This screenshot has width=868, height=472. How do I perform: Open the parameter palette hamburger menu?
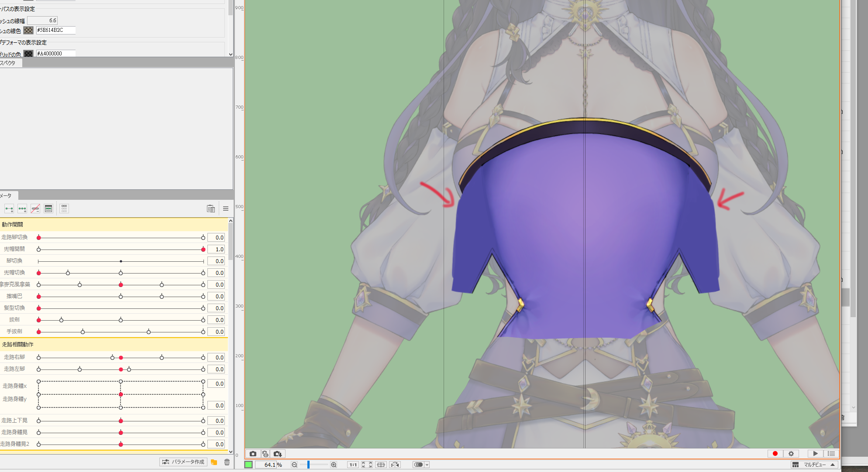pyautogui.click(x=226, y=209)
